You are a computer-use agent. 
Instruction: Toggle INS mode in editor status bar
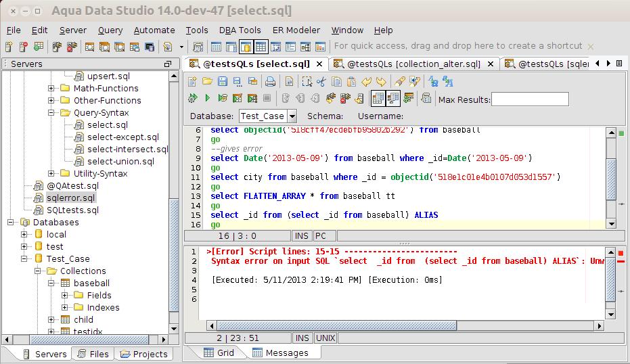[x=302, y=236]
